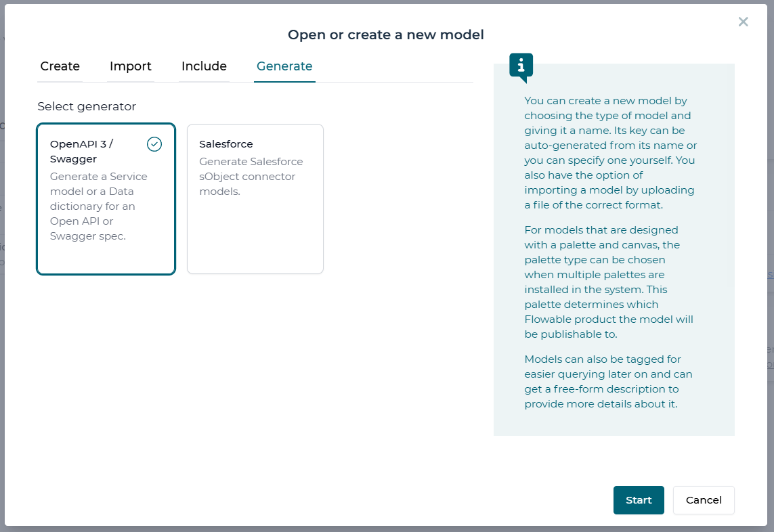Select the Salesforce generator card
The height and width of the screenshot is (532, 774).
255,199
